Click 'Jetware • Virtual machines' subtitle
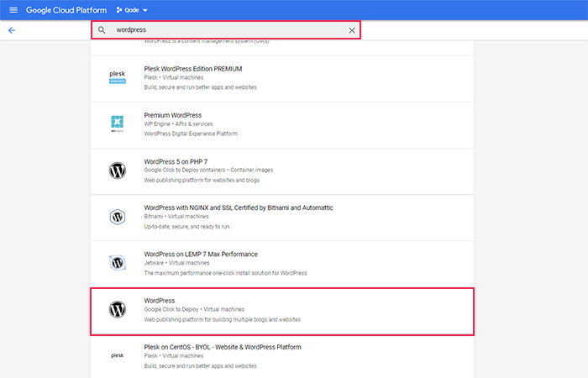This screenshot has width=588, height=378. [x=176, y=263]
